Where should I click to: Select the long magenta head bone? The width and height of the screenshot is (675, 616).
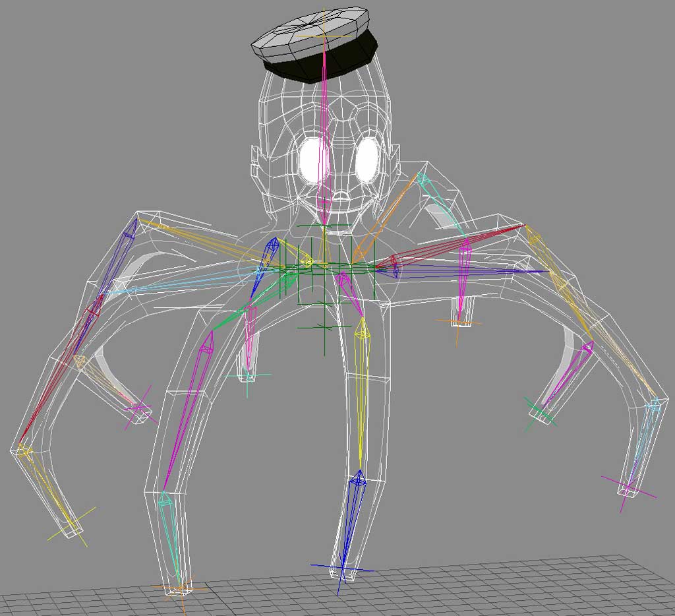324,132
